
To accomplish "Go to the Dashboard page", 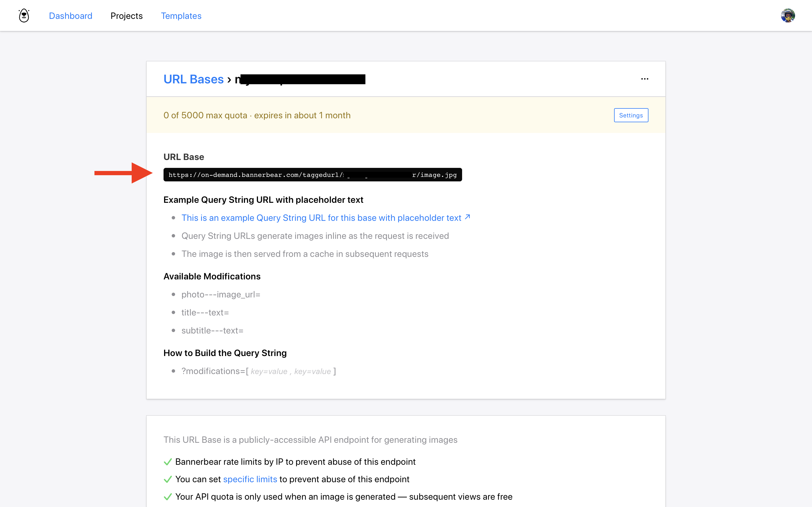I will click(x=70, y=16).
